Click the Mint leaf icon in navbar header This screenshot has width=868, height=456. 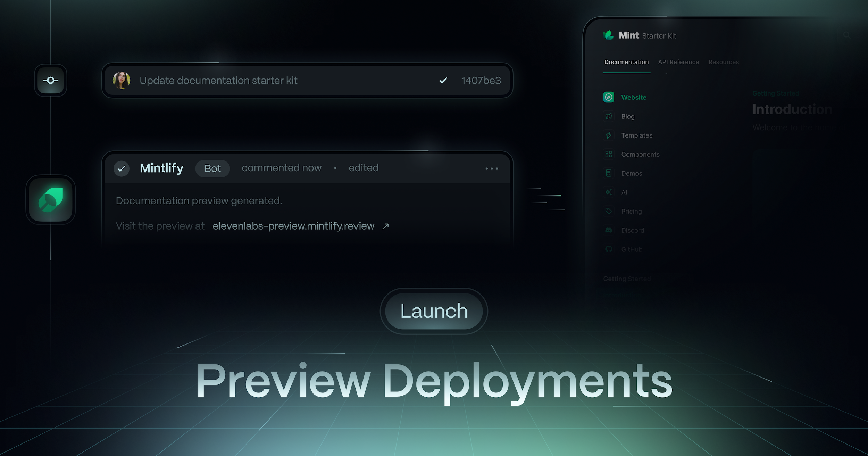pyautogui.click(x=609, y=35)
